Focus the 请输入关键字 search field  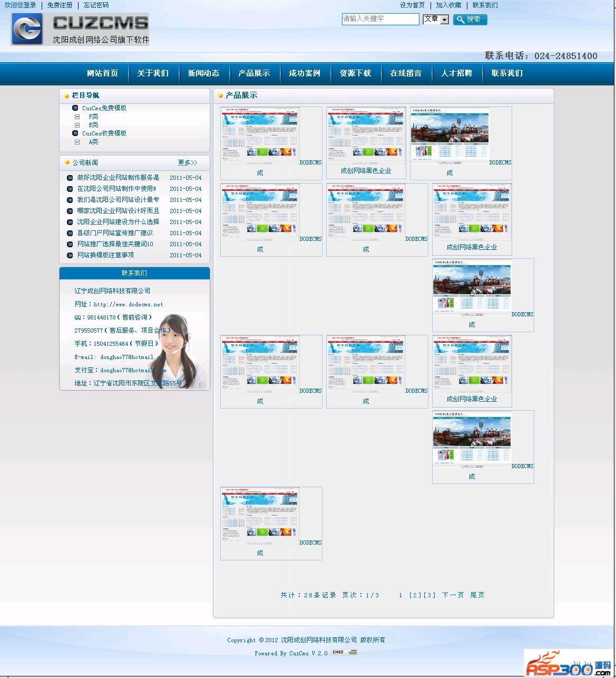click(380, 19)
